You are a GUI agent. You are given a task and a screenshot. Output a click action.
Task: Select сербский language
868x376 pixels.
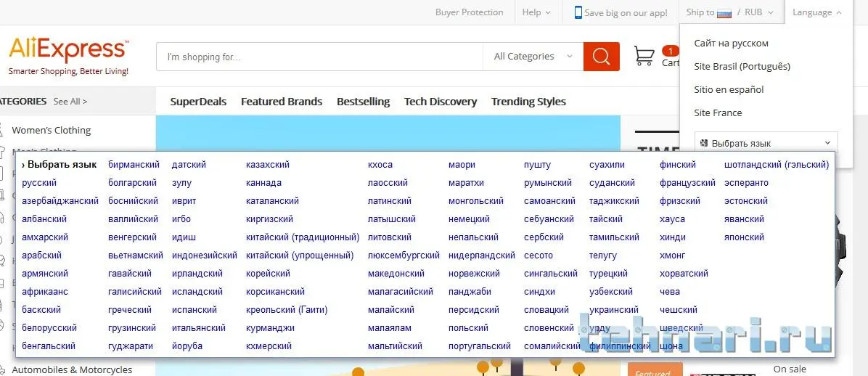click(x=544, y=237)
